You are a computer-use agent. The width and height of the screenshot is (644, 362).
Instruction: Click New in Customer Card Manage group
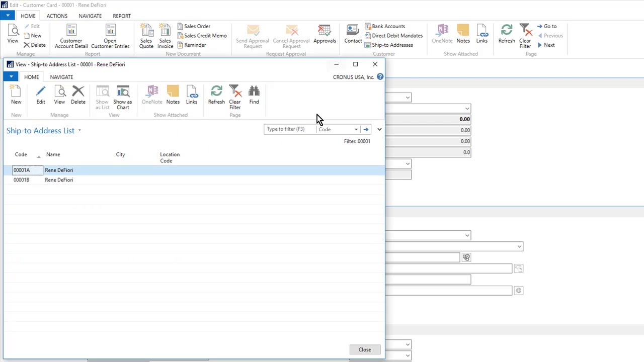32,36
